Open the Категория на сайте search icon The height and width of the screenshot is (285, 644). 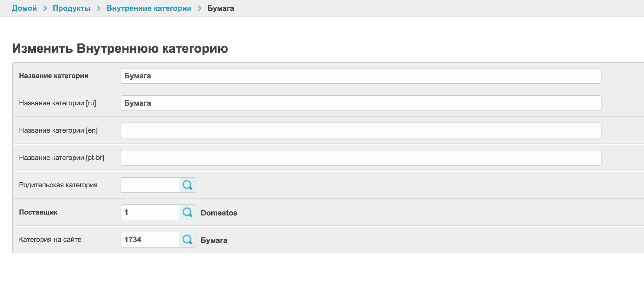pyautogui.click(x=187, y=240)
